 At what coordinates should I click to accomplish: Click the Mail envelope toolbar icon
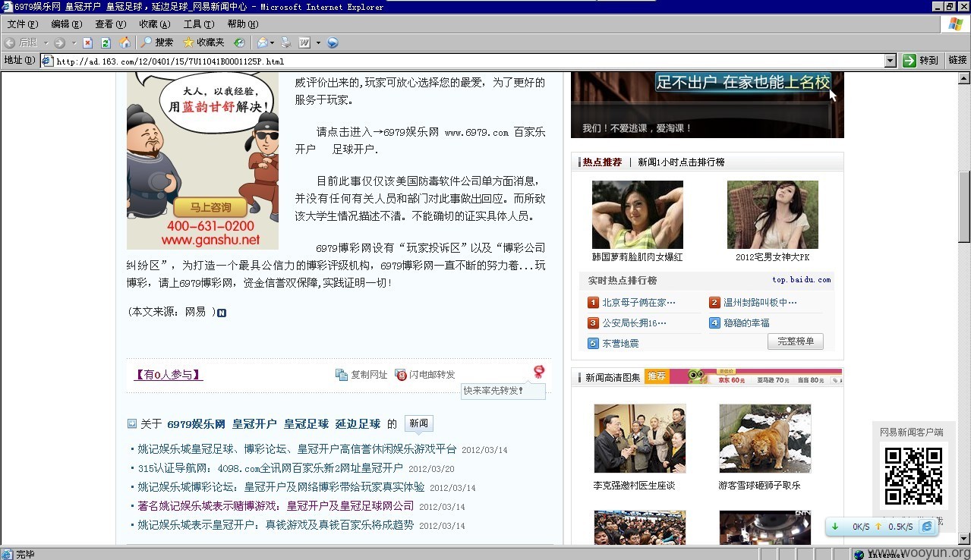[262, 42]
